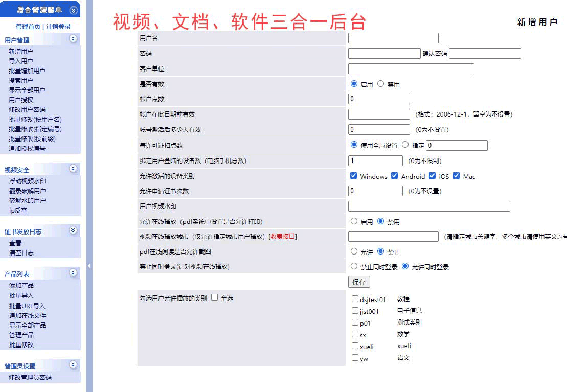Image resolution: width=567 pixels, height=392 pixels.
Task: Hide the sidebar using the splitter arrow
Action: [x=89, y=266]
